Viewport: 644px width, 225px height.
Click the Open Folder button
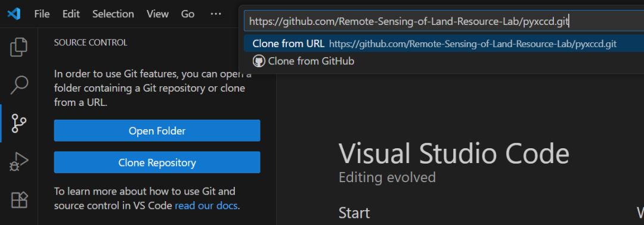(x=157, y=131)
